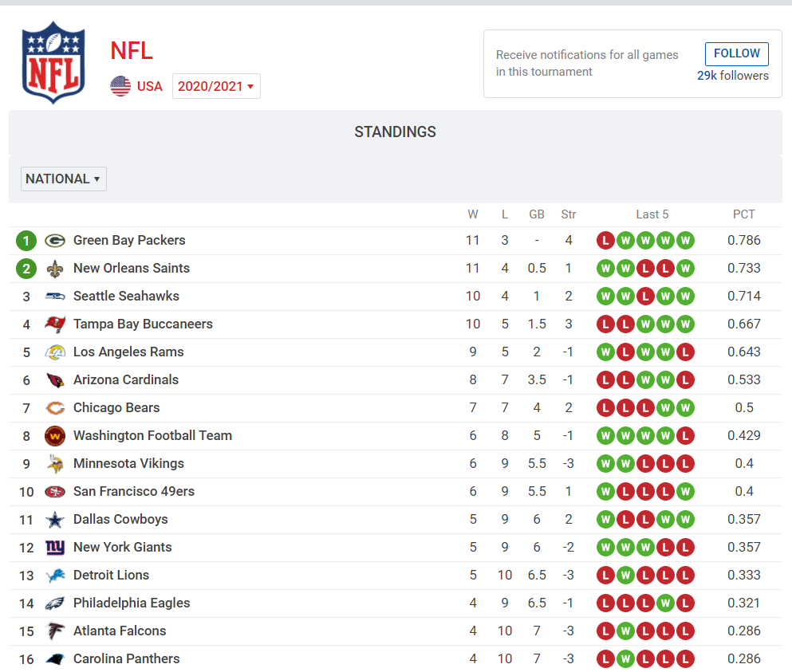Click the NFL title link

pyautogui.click(x=132, y=50)
